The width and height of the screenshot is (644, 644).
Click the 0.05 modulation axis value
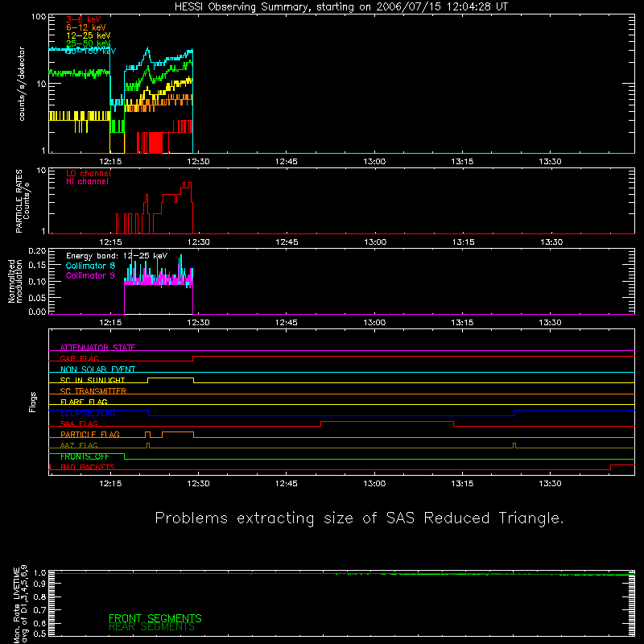click(37, 297)
